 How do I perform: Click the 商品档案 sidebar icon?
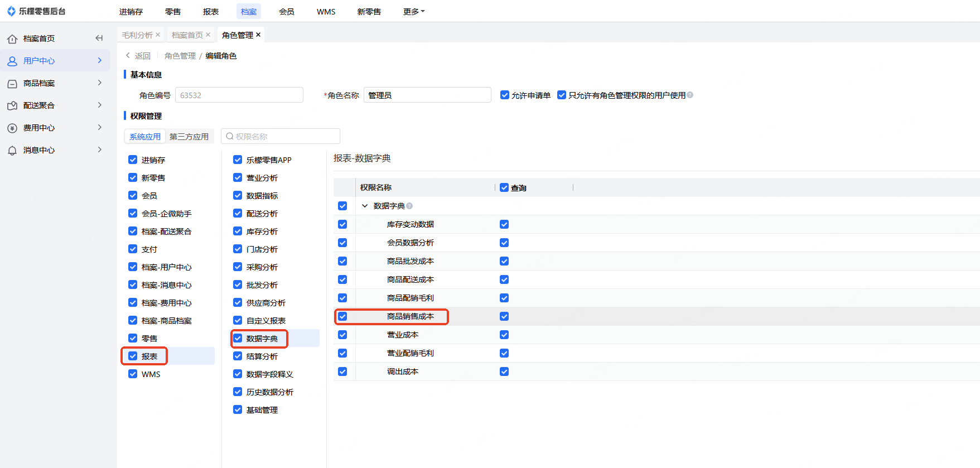[12, 84]
